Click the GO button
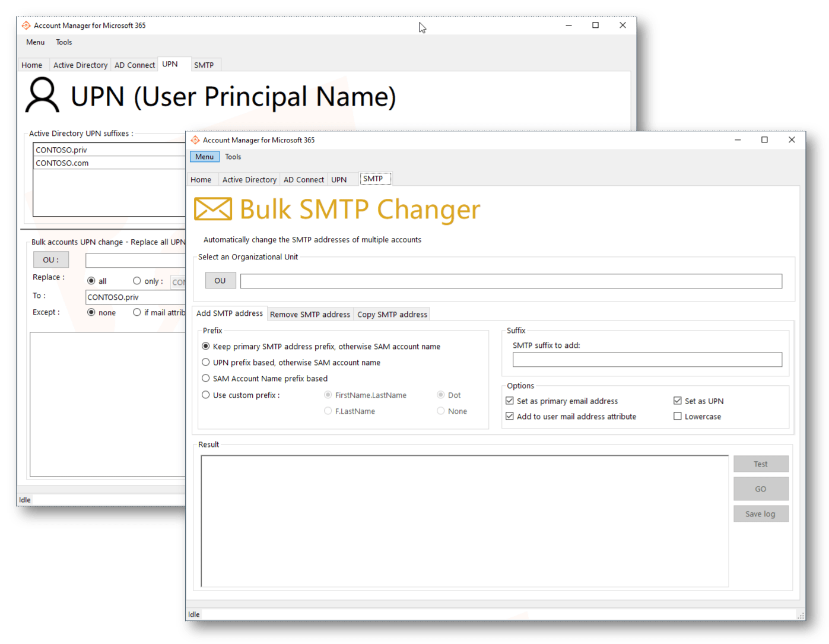 (761, 489)
